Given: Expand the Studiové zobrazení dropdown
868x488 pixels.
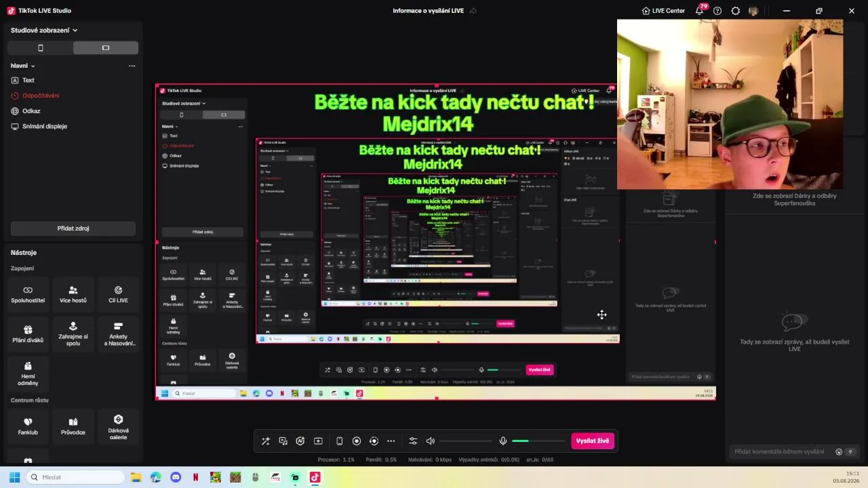Looking at the screenshot, I should [44, 30].
